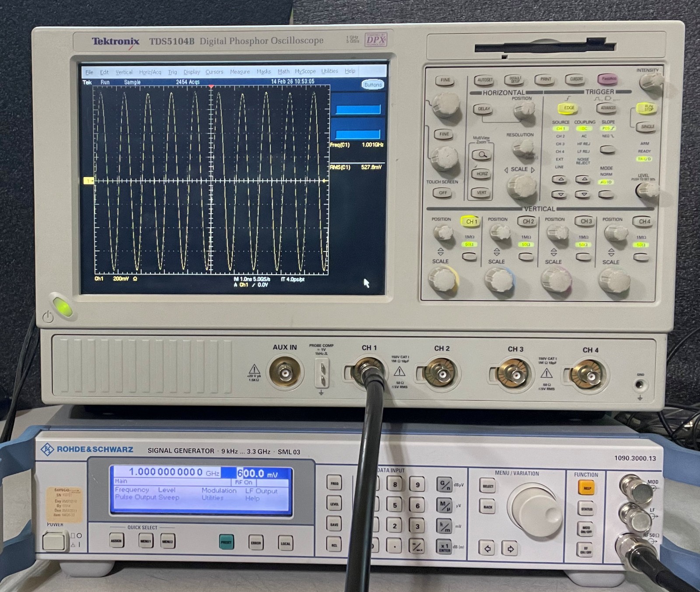Click the RMS(C1) 527.8mV measurement readout
This screenshot has width=700, height=592.
pyautogui.click(x=356, y=167)
